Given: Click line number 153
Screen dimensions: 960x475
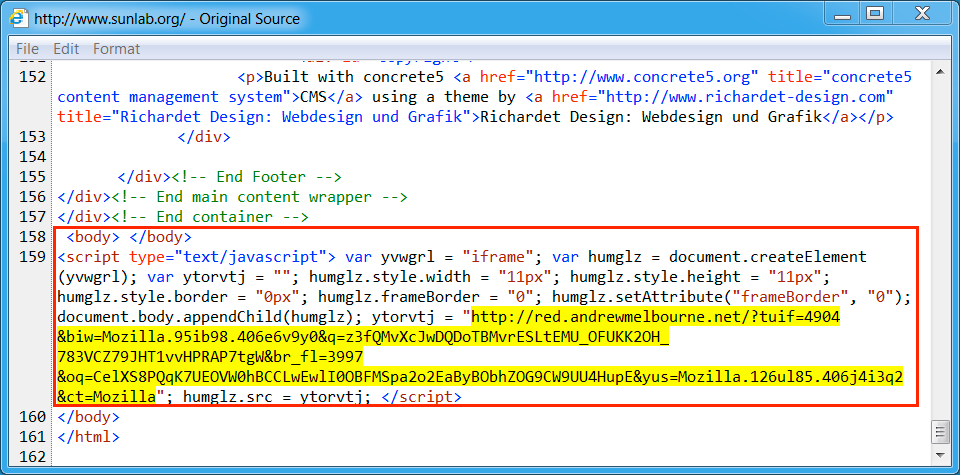Looking at the screenshot, I should 33,137.
